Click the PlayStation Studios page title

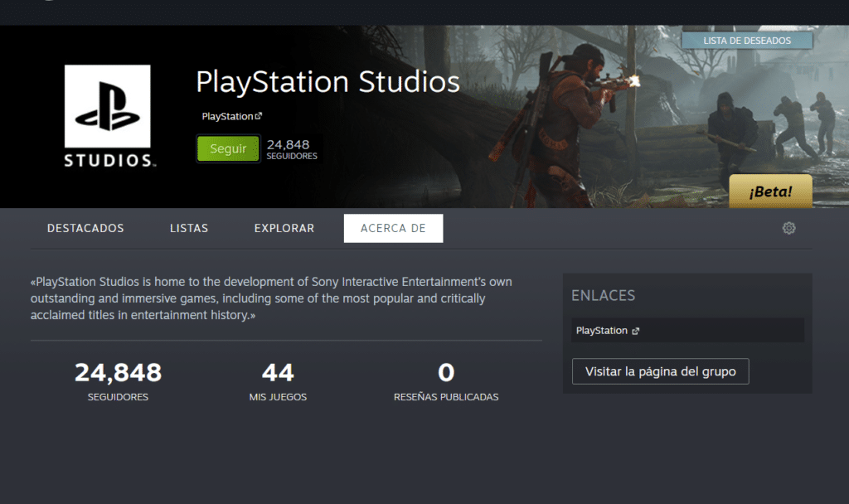point(327,82)
